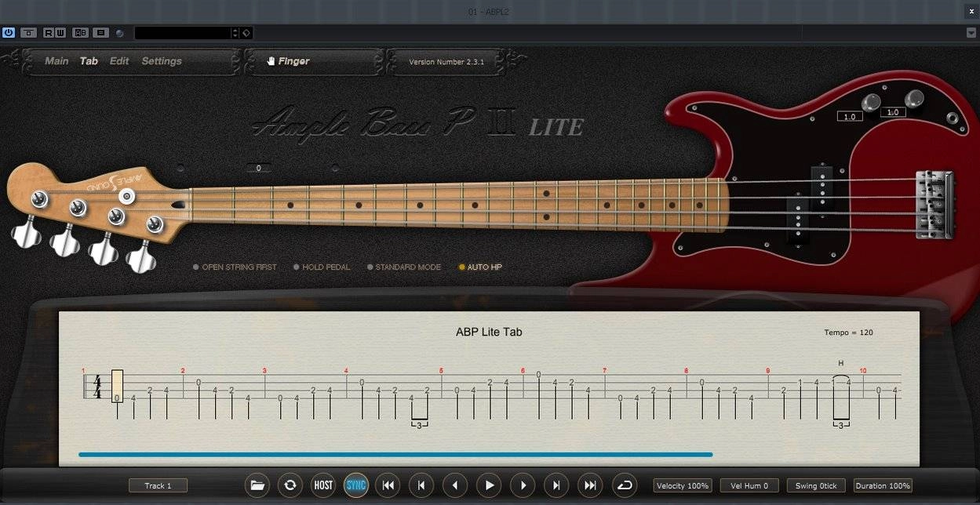This screenshot has width=980, height=505.
Task: Click the Duration 100% field
Action: click(x=883, y=485)
